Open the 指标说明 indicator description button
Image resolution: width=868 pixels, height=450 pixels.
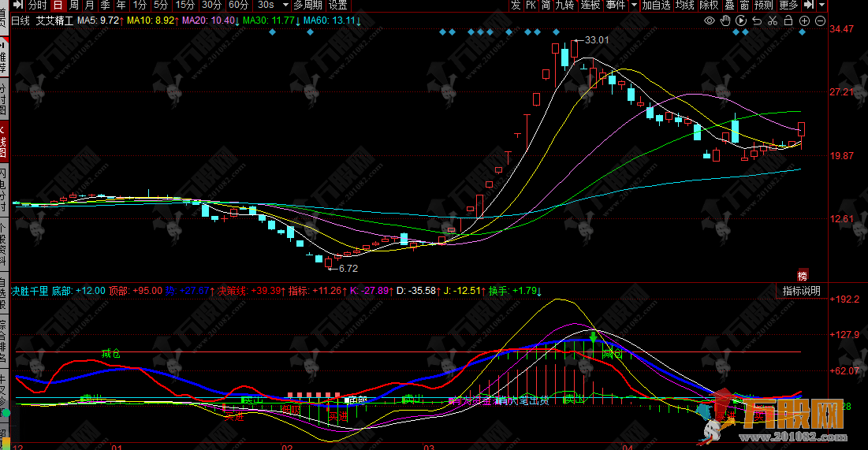point(801,291)
